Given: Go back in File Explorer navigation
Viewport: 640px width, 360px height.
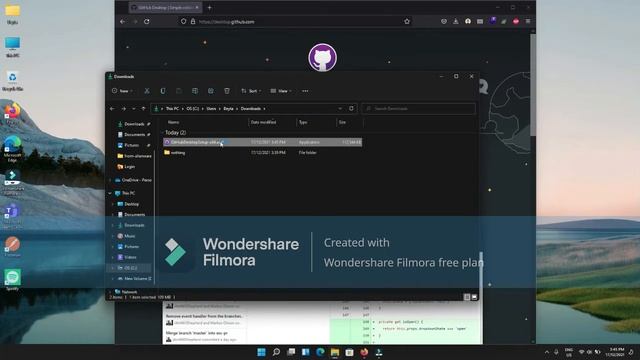Looking at the screenshot, I should click(x=112, y=109).
